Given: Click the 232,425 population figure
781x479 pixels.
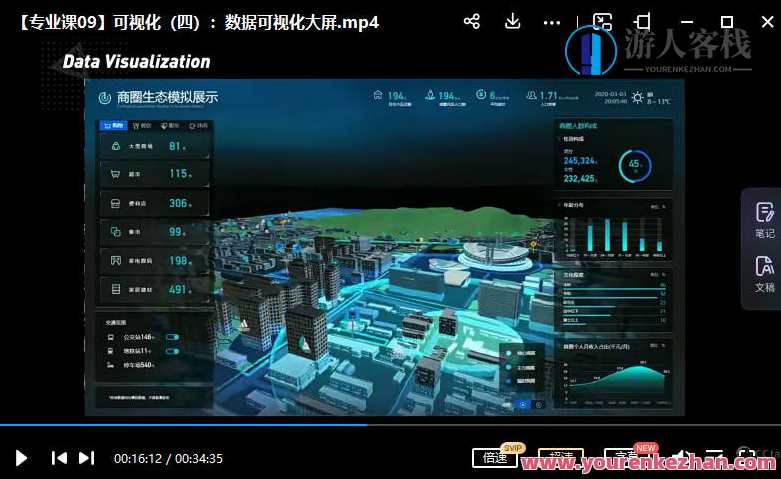Looking at the screenshot, I should pos(580,178).
